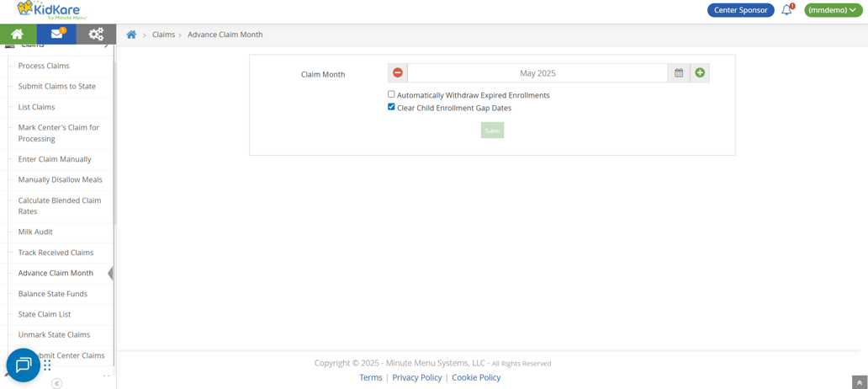
Task: Open the Terms link
Action: point(371,377)
